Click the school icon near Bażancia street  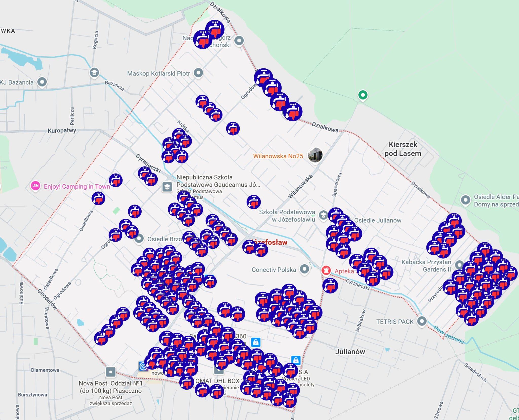tap(94, 72)
